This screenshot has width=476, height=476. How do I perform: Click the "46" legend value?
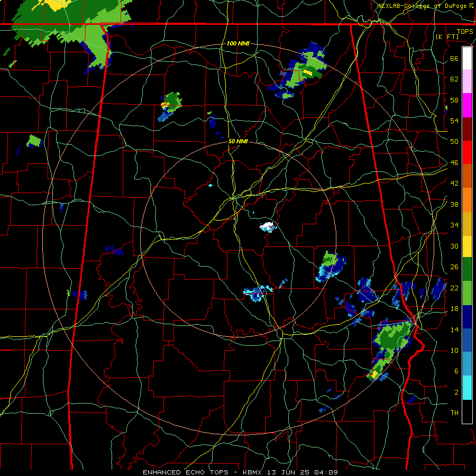454,163
